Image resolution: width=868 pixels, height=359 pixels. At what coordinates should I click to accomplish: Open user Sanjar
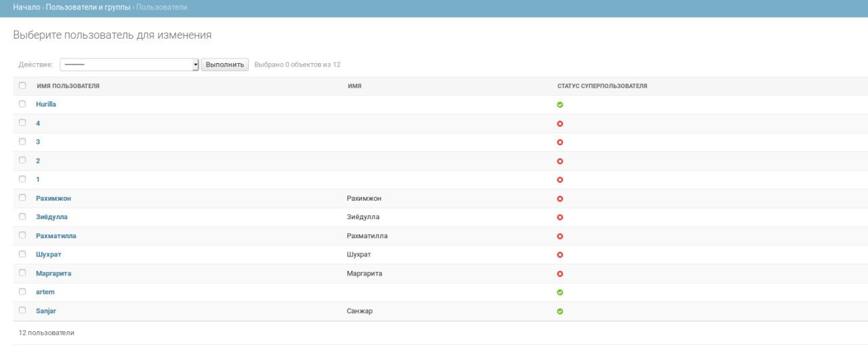[46, 311]
